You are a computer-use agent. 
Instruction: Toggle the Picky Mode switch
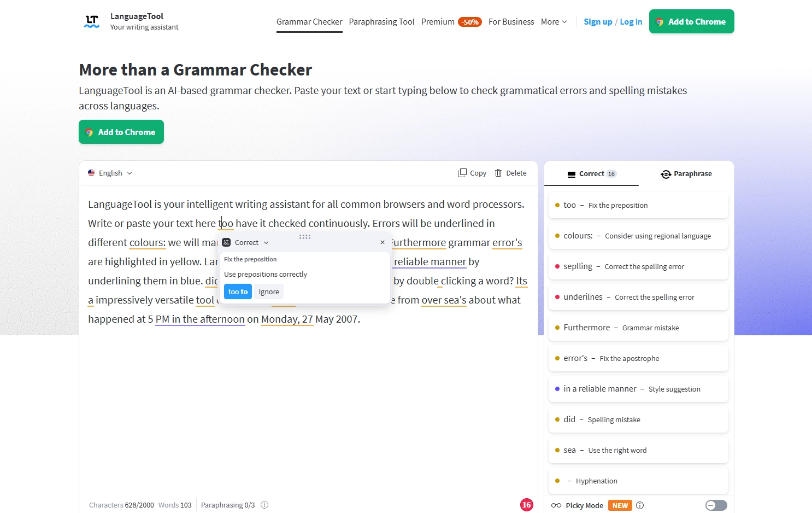(716, 505)
